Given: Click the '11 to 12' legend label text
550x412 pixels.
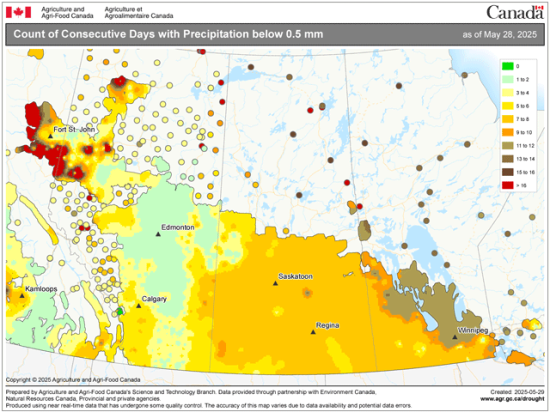Looking at the screenshot, I should click(525, 146).
